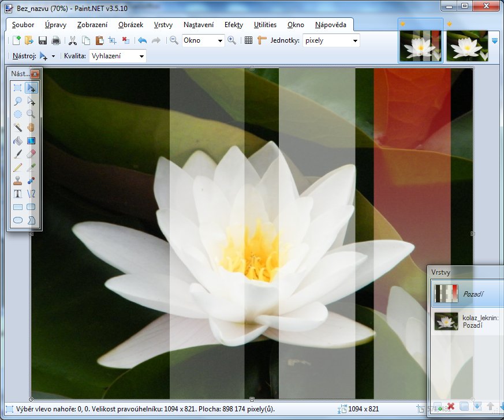Select the top 'Pozadí' striped layer
Viewport: 504px width, 420px height.
tap(468, 294)
